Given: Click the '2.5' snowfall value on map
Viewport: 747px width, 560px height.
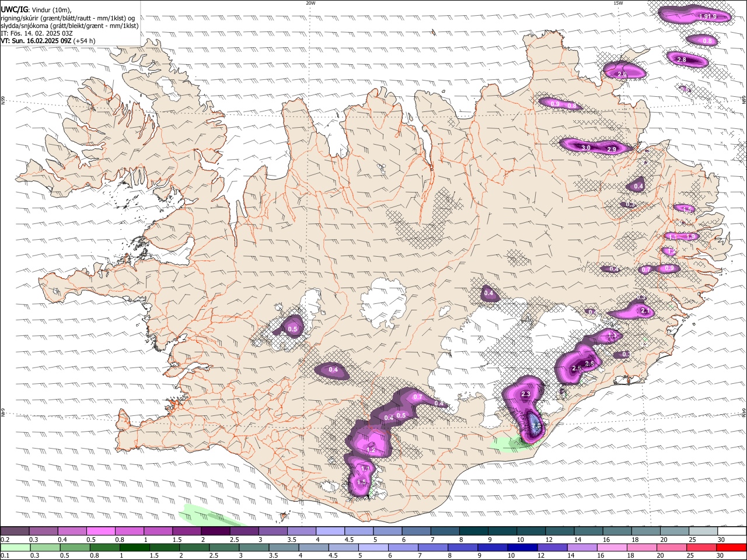Looking at the screenshot, I should [x=577, y=368].
